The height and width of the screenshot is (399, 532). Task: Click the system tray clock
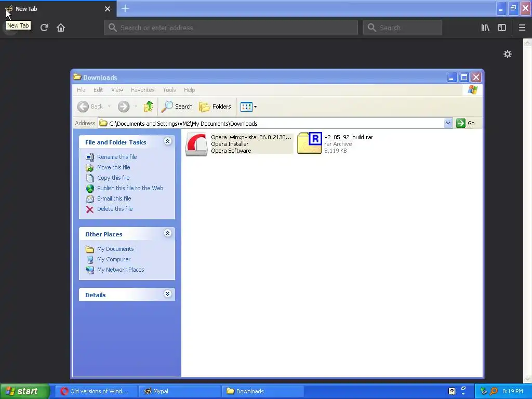pos(513,391)
